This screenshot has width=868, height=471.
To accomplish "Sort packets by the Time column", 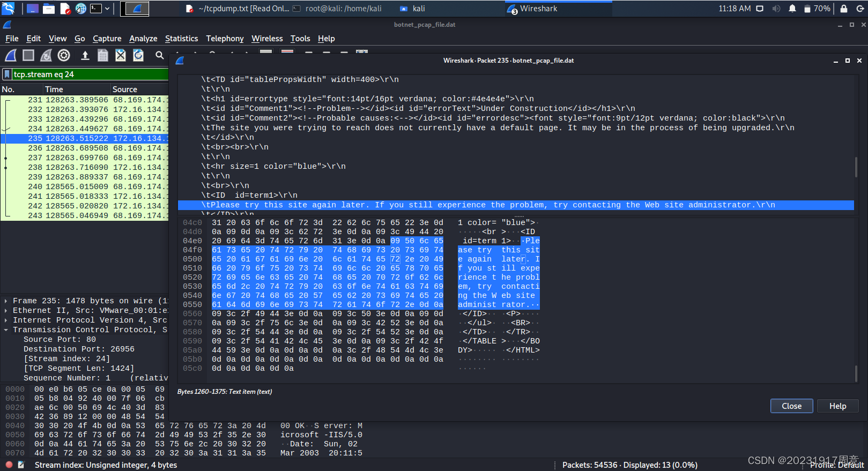I will pos(77,89).
